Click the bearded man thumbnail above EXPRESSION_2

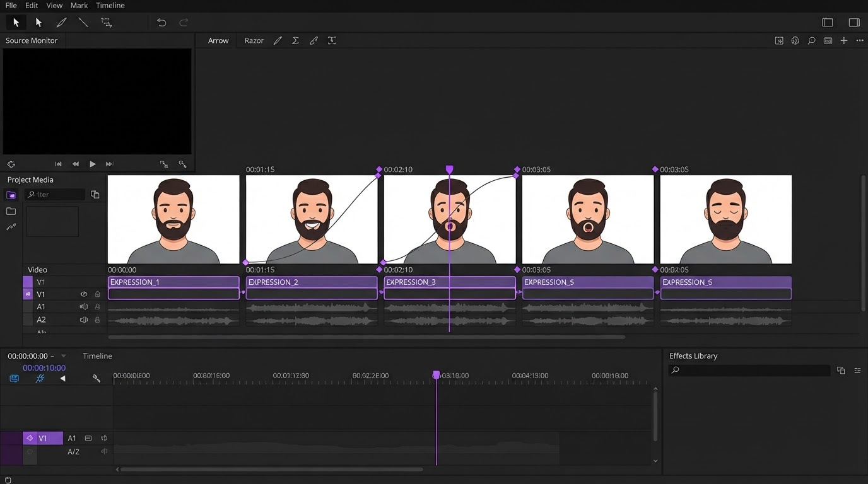[x=312, y=219]
